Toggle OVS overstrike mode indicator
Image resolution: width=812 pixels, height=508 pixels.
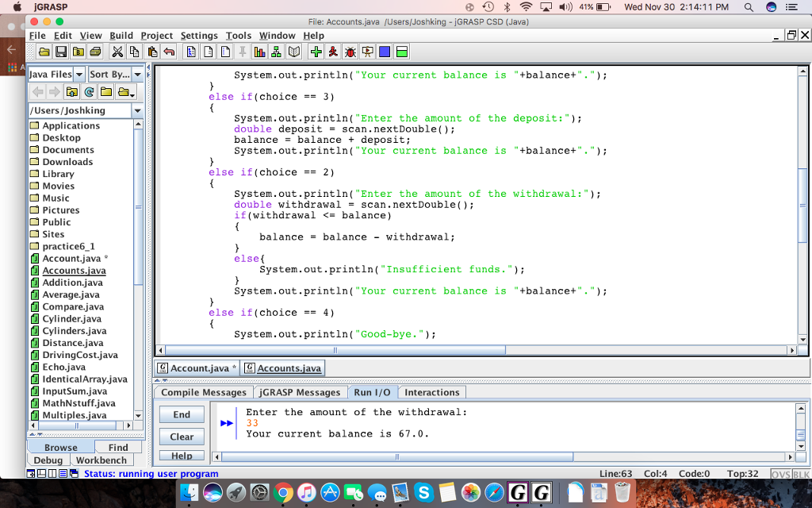779,474
